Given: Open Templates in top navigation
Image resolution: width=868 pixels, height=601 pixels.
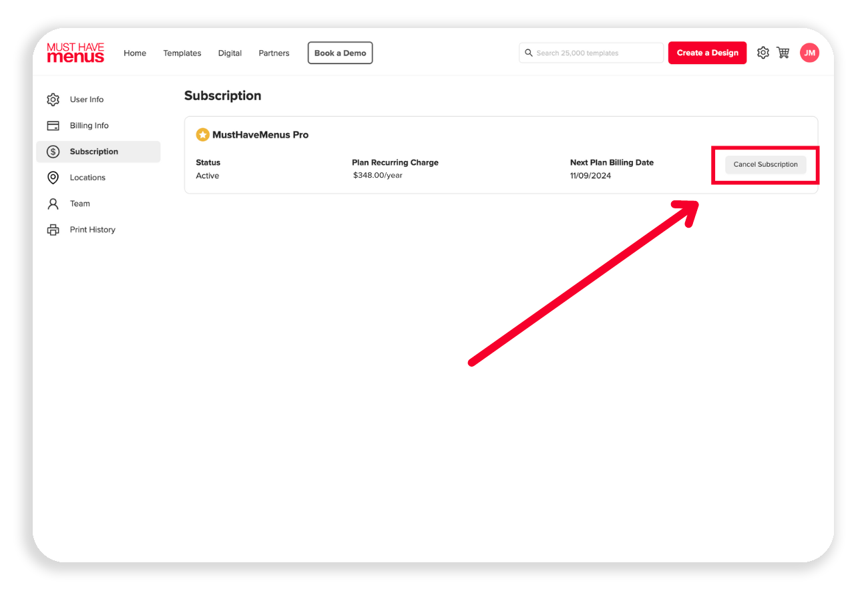Looking at the screenshot, I should tap(182, 53).
